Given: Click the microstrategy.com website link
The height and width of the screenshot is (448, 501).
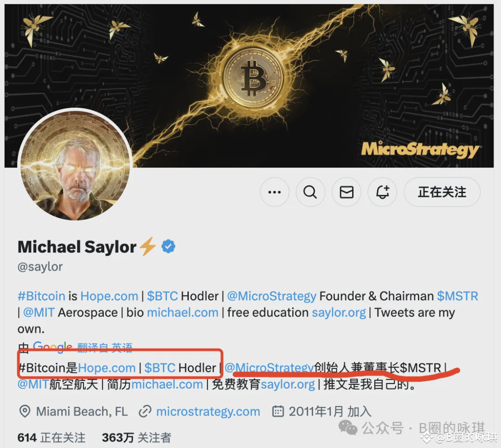Looking at the screenshot, I should (x=208, y=411).
